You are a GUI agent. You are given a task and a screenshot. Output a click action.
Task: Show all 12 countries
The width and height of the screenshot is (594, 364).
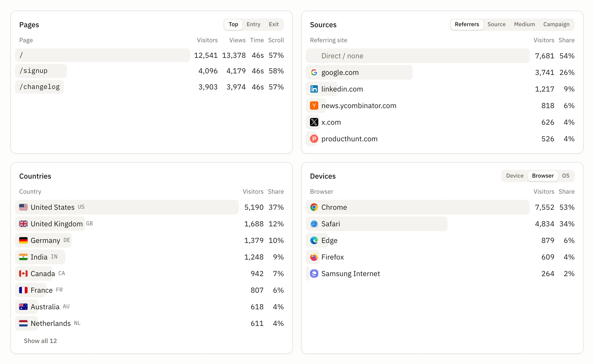pyautogui.click(x=40, y=341)
